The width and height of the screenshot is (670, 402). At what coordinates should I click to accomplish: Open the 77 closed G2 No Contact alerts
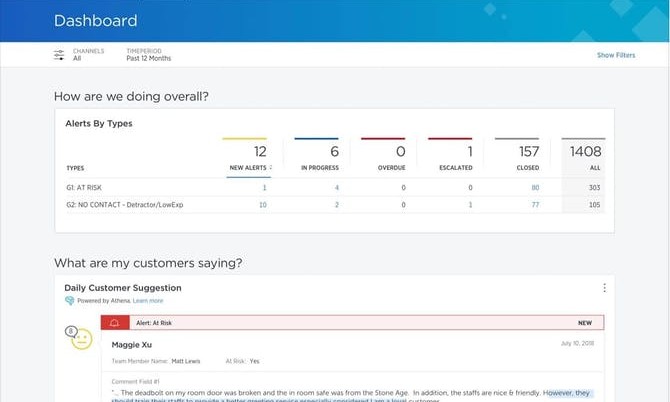coord(535,204)
